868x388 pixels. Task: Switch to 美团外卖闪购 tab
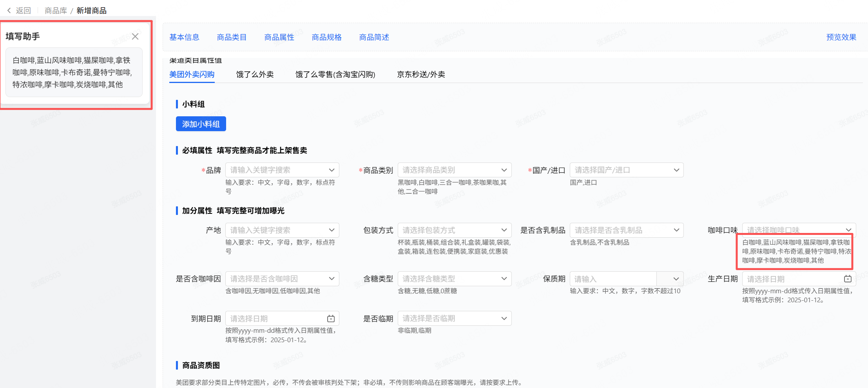coord(192,74)
